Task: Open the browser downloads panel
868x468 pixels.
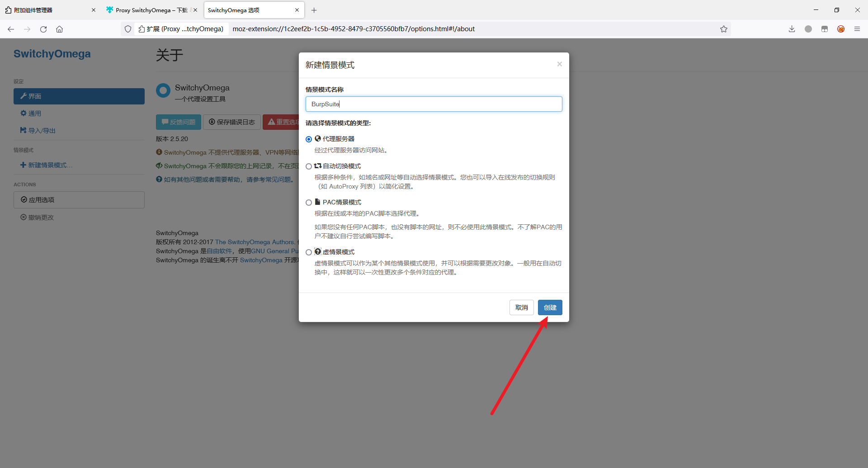Action: point(792,29)
